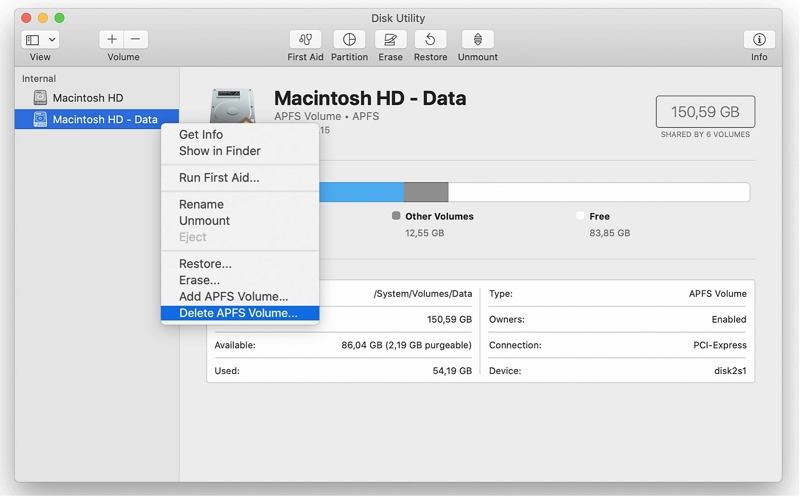
Task: Click the gray Other Volumes bar segment
Action: pos(426,192)
